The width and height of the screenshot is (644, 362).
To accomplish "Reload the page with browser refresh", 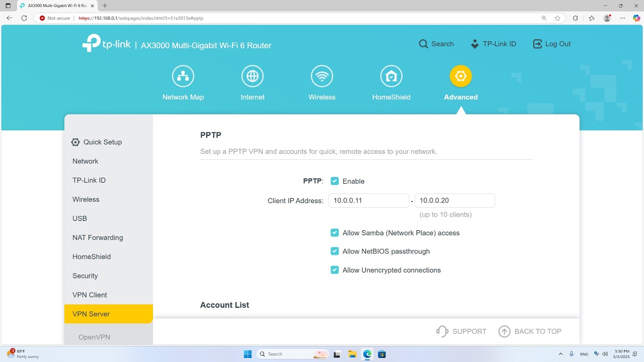I will tap(24, 18).
